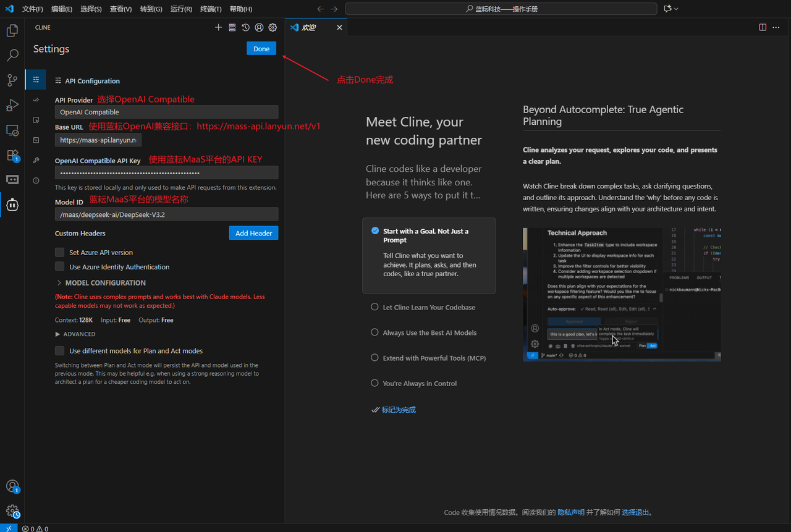The image size is (791, 532).
Task: Open the editor More Actions ellipsis
Action: click(776, 27)
